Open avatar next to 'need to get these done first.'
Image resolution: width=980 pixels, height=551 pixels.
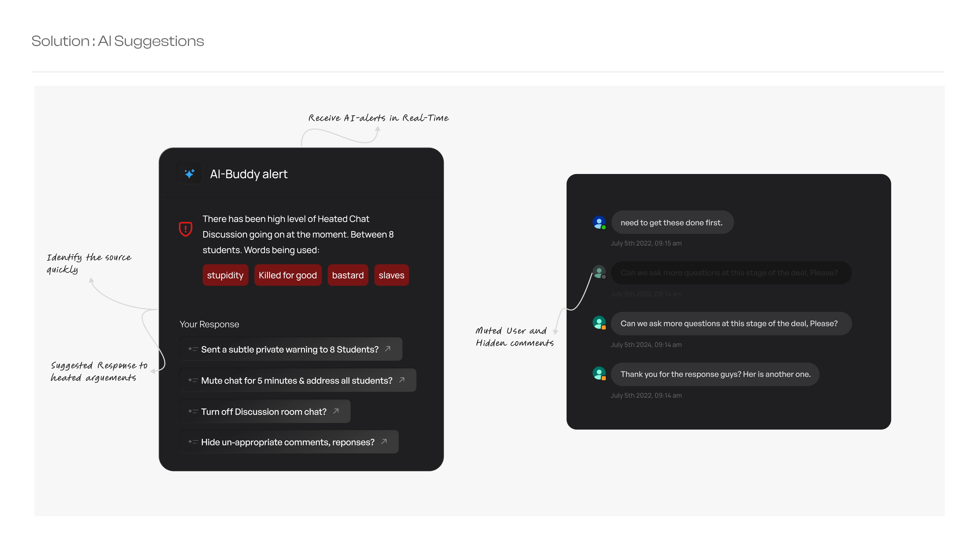pyautogui.click(x=599, y=222)
